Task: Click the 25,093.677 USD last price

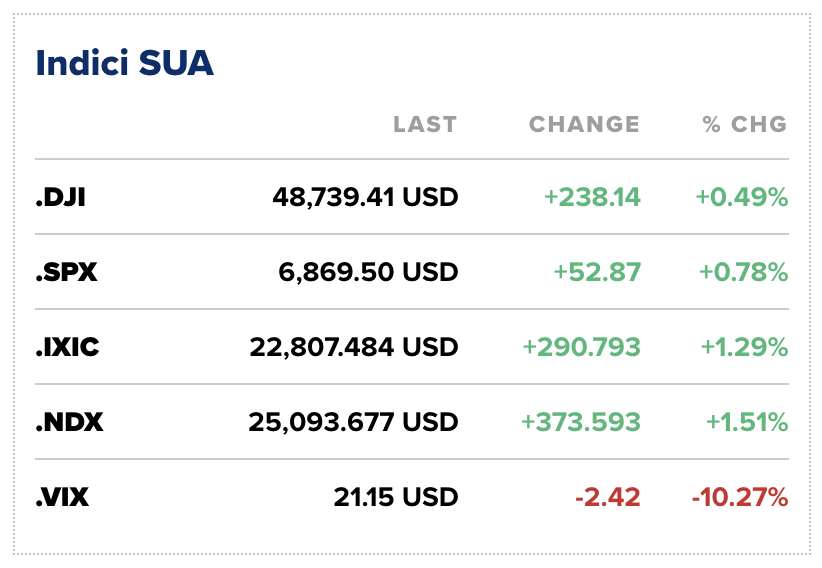Action: coord(354,422)
